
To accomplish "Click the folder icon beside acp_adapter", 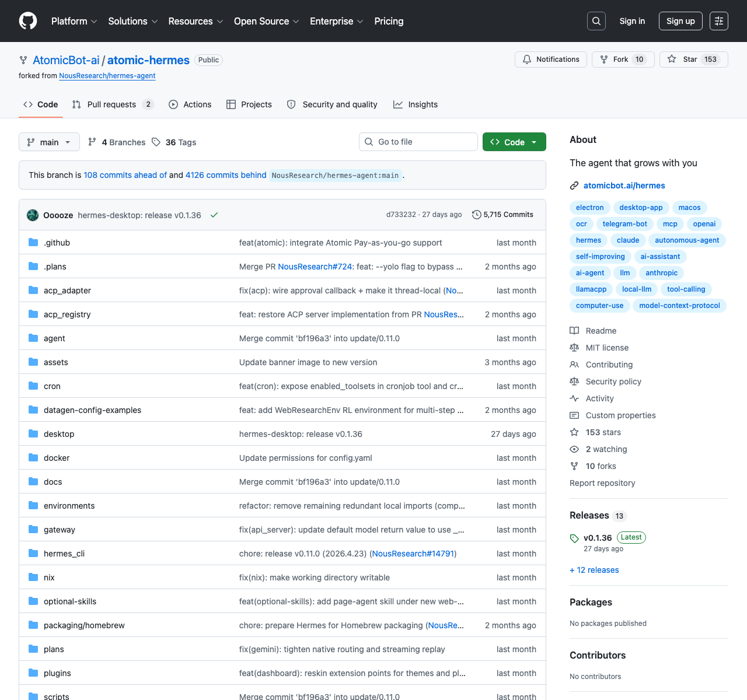I will 33,290.
